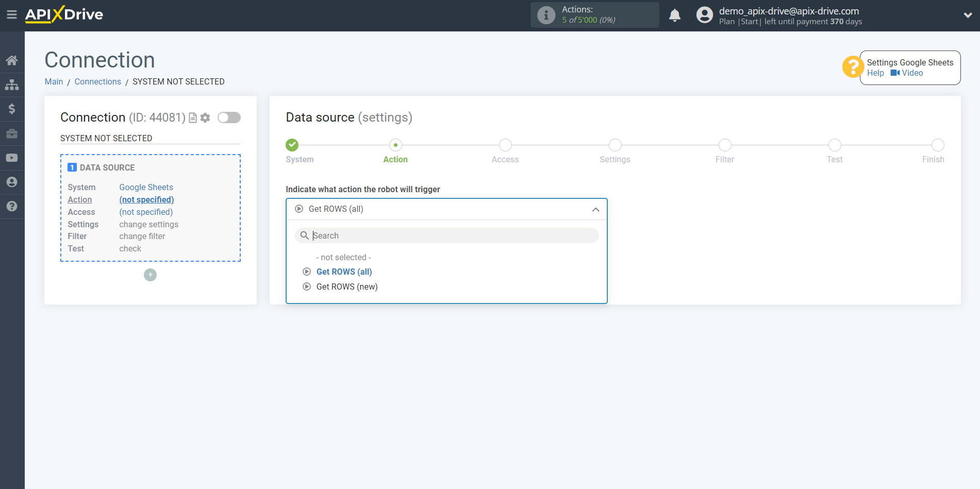Open notifications bell
Screen dimensions: 980x489
coord(675,15)
